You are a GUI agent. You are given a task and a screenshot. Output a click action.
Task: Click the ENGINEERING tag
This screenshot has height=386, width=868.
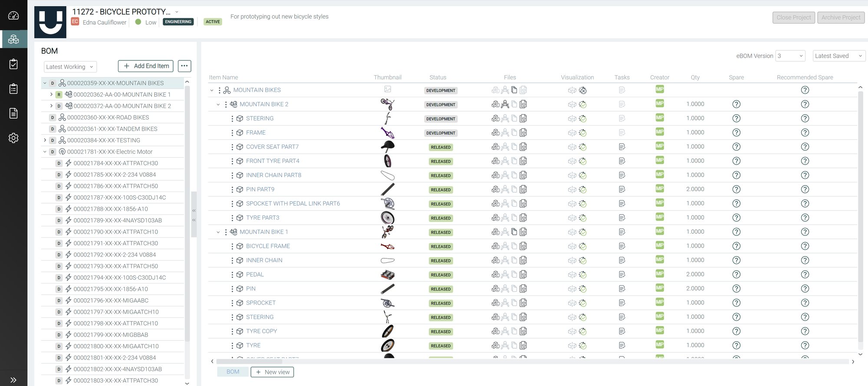178,22
